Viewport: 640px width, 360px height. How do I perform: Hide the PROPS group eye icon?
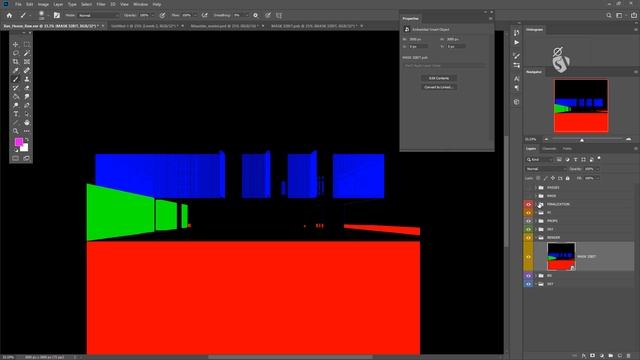528,221
